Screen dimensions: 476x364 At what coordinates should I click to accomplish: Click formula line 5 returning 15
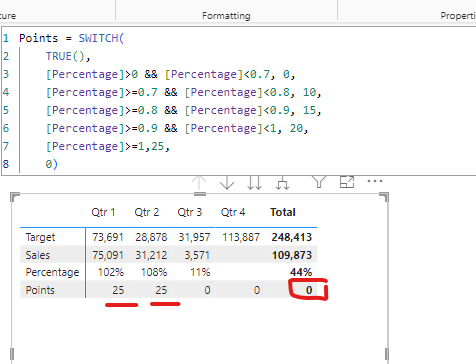pos(183,110)
